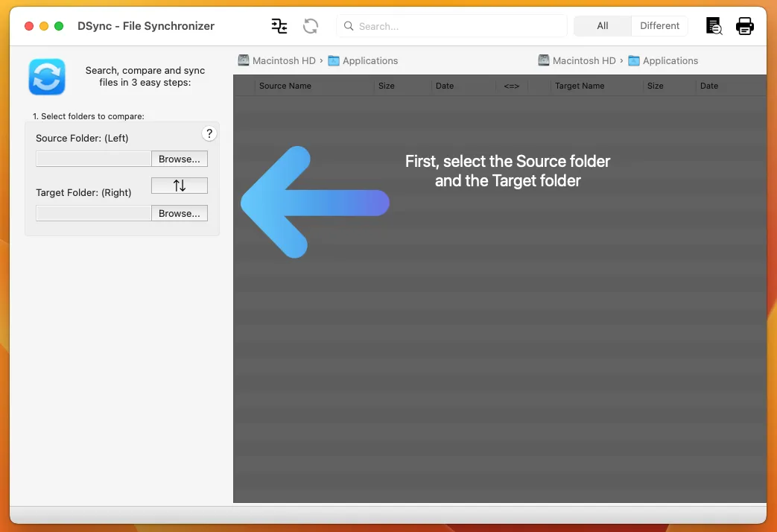Click the Source Folder path field

[94, 159]
